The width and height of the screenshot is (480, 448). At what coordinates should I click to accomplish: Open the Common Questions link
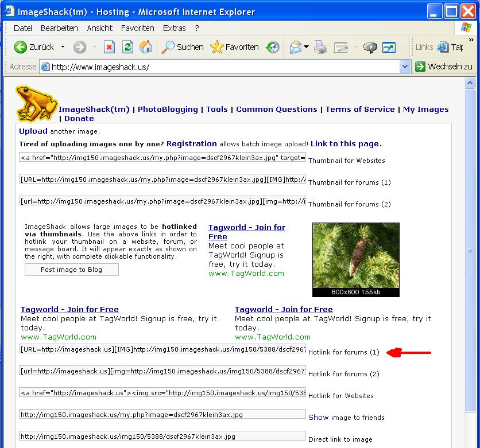click(276, 109)
